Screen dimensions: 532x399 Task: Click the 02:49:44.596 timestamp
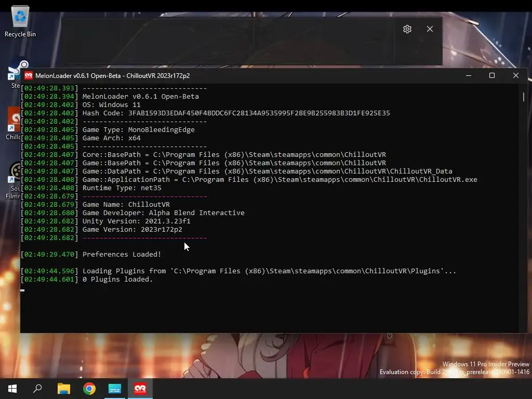tap(49, 271)
